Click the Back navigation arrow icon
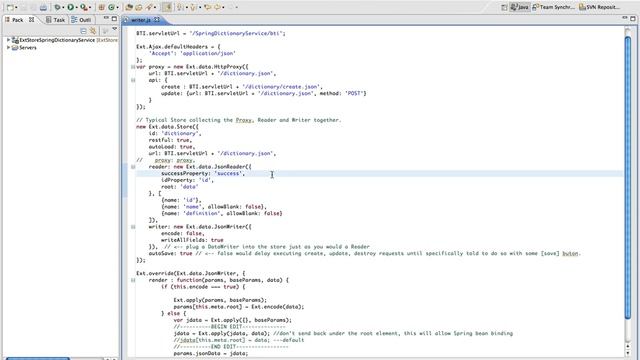The height and width of the screenshot is (360, 640). 217,7
